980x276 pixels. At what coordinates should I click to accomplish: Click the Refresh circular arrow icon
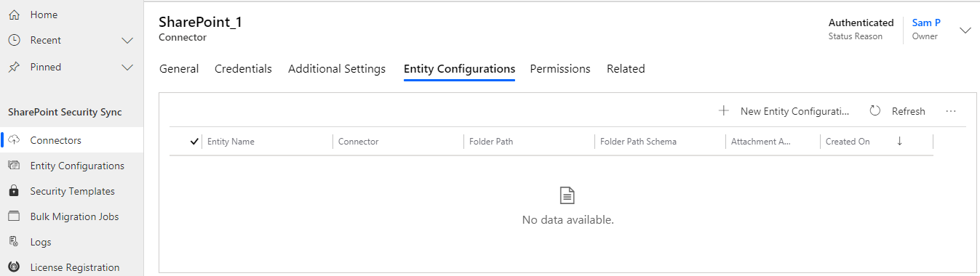click(875, 111)
